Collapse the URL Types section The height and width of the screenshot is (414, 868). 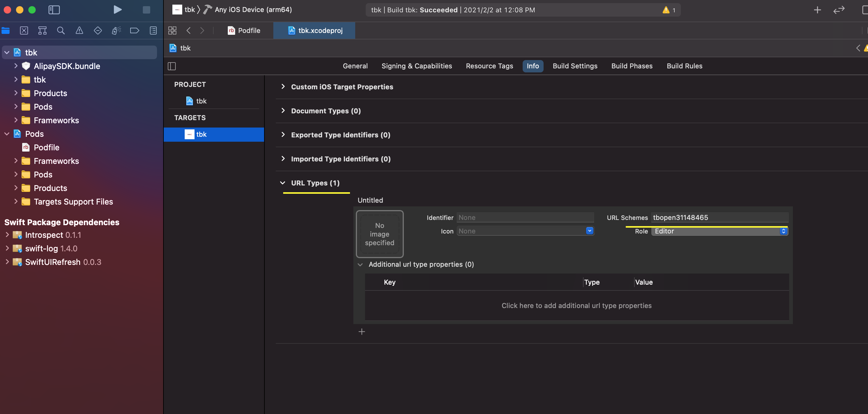(283, 183)
